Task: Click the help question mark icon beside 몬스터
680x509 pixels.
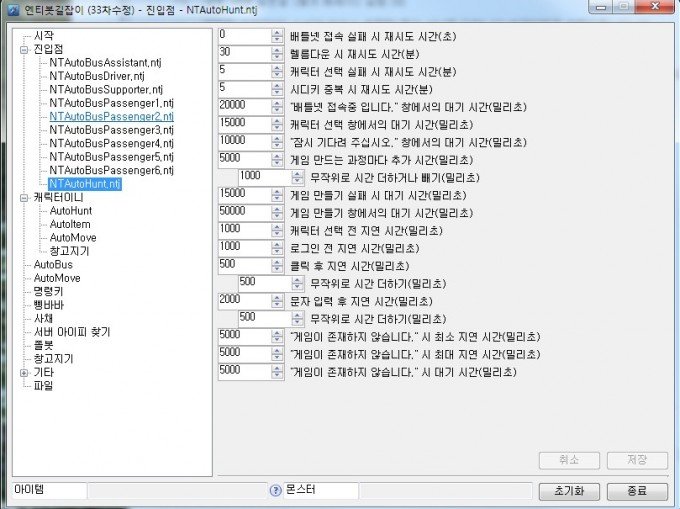Action: pyautogui.click(x=276, y=491)
